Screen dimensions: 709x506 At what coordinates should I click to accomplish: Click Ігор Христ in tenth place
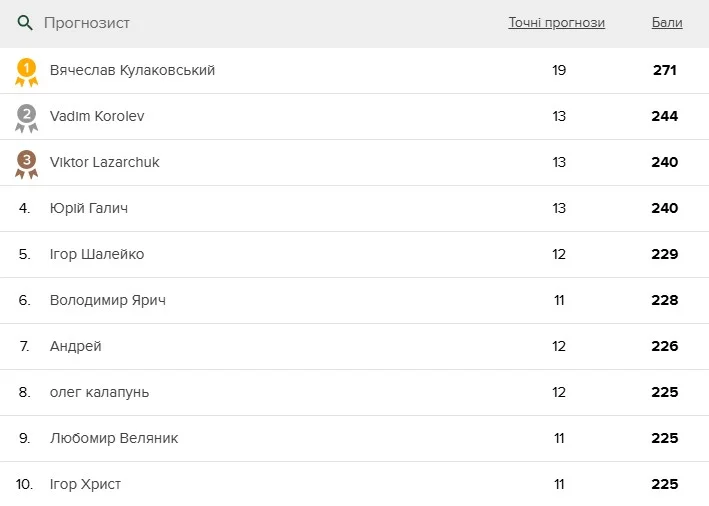pyautogui.click(x=86, y=484)
